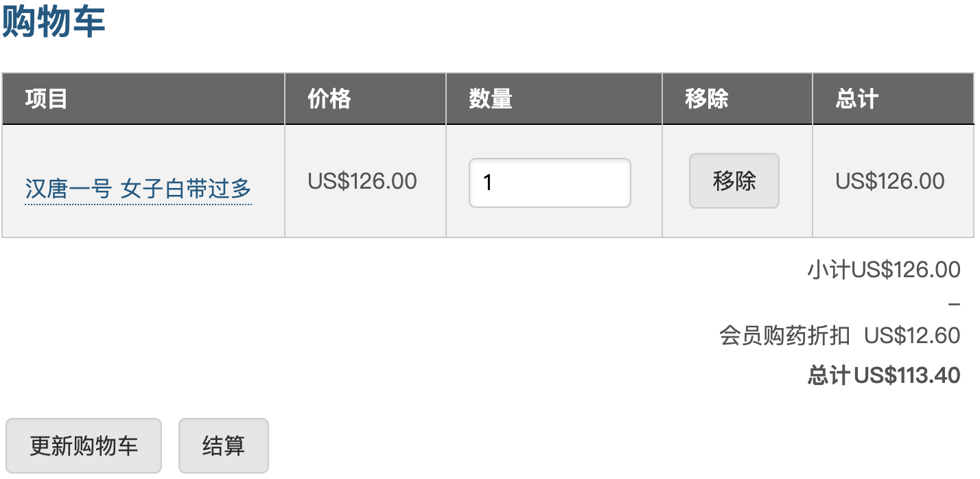The width and height of the screenshot is (980, 479).
Task: Click the 移除 column header
Action: [x=706, y=99]
